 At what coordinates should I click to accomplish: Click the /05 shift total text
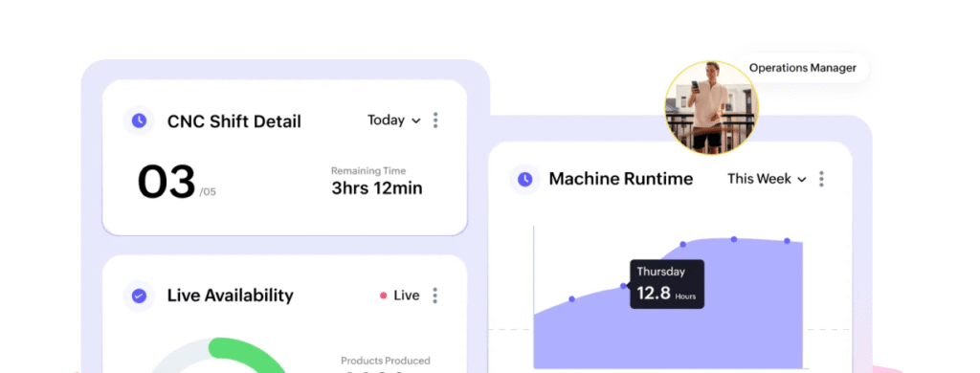click(208, 192)
